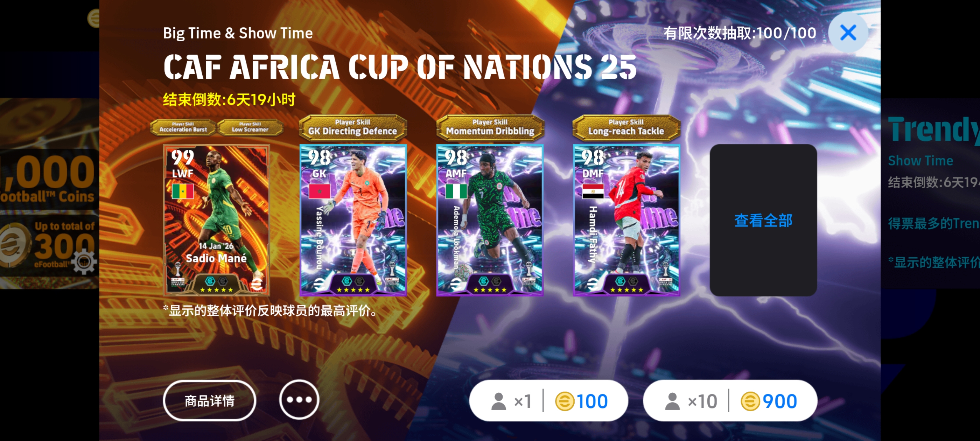Click the Senegal flag on Mané's card
The image size is (980, 441).
(x=183, y=191)
